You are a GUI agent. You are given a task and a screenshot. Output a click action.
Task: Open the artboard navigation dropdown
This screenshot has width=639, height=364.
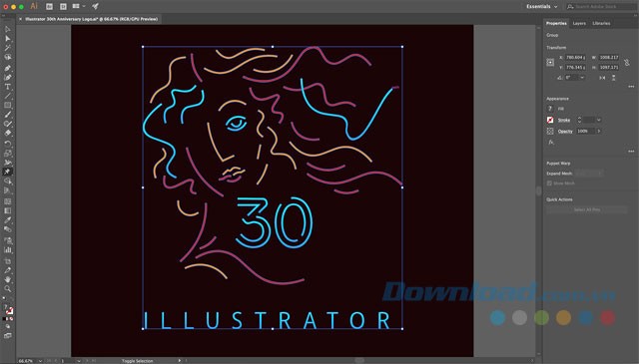[78, 361]
